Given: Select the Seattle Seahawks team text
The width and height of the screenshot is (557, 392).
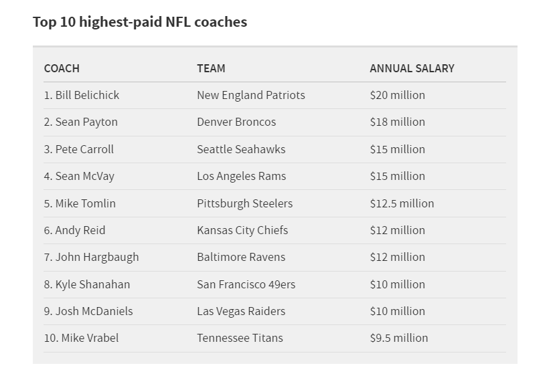Looking at the screenshot, I should [x=241, y=149].
